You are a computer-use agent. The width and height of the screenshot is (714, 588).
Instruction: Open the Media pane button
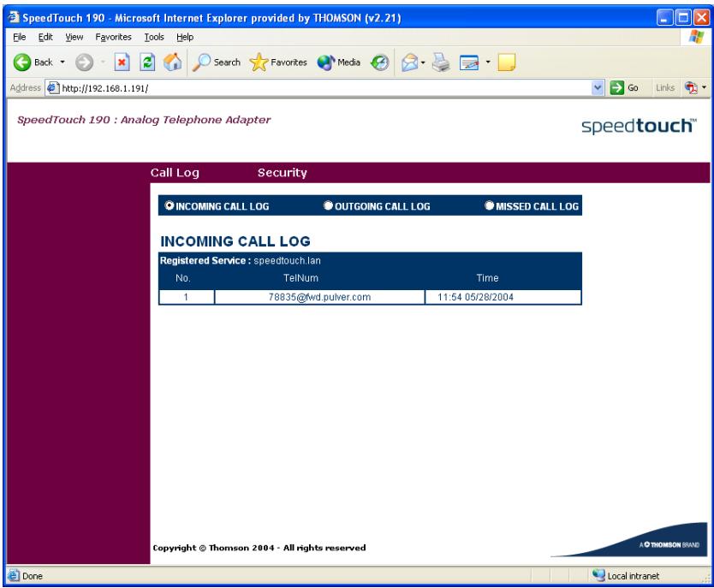tap(339, 62)
